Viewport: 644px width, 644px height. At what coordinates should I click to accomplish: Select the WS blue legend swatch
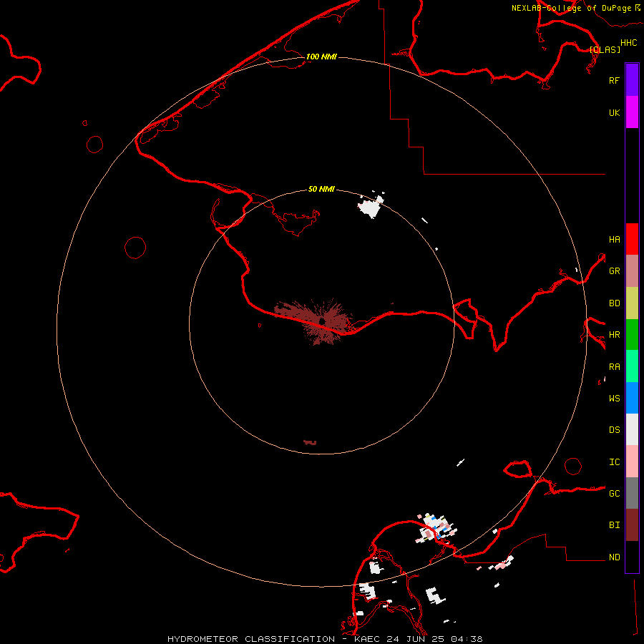click(632, 398)
